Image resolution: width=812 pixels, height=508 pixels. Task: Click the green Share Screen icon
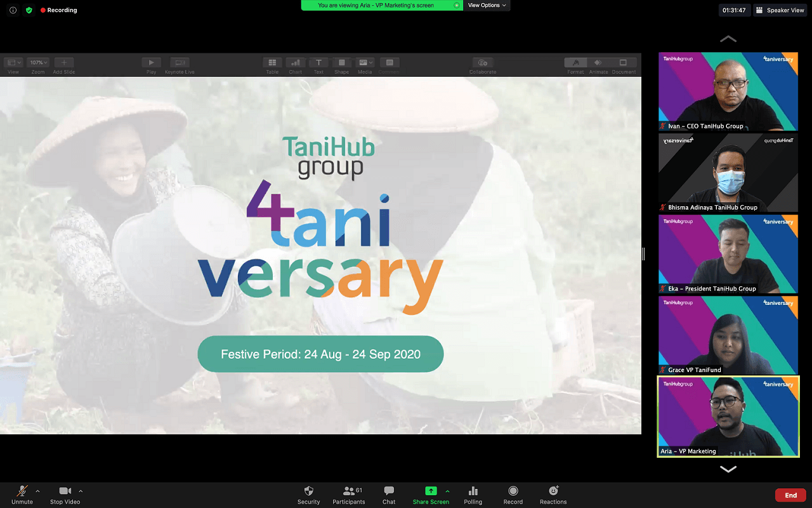coord(431,491)
